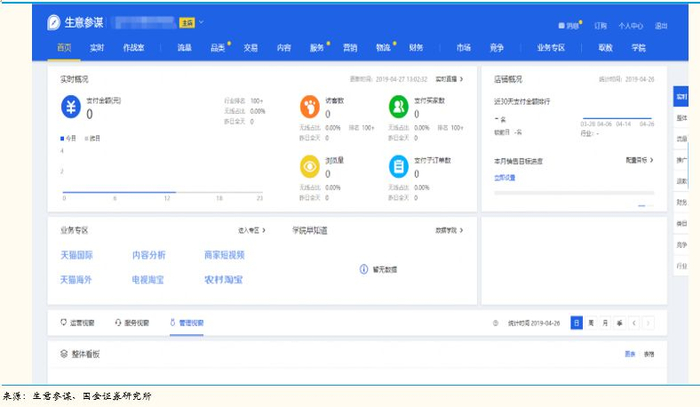Screen dimensions: 700x407
Task: Open the 取数 nav tab
Action: (606, 47)
